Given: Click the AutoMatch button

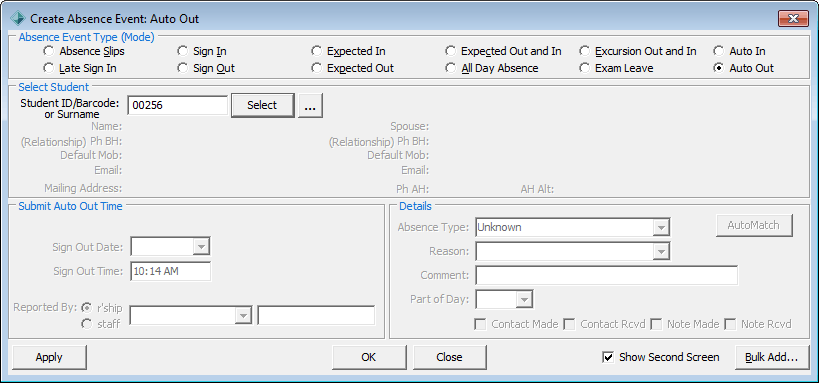Looking at the screenshot, I should (x=754, y=225).
